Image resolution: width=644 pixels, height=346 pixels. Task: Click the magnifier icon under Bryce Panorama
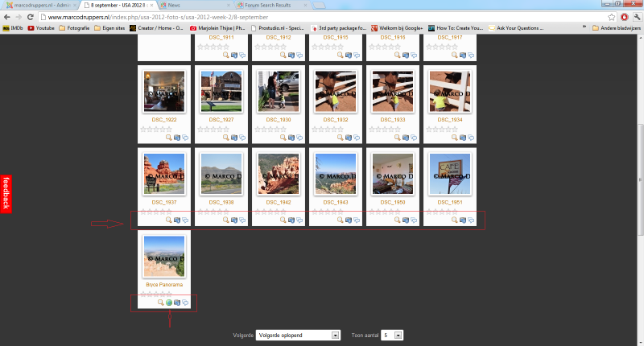pos(159,303)
